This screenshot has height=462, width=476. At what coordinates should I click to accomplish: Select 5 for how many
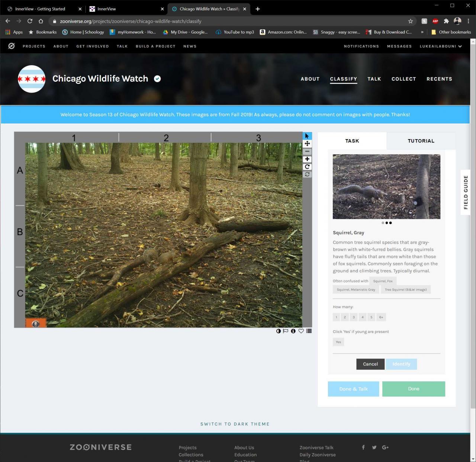point(371,317)
